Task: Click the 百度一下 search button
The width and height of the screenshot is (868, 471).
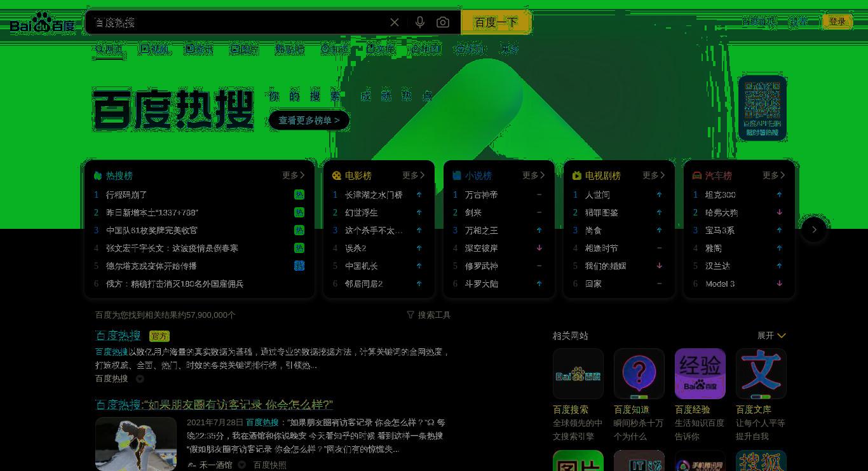Action: click(496, 22)
